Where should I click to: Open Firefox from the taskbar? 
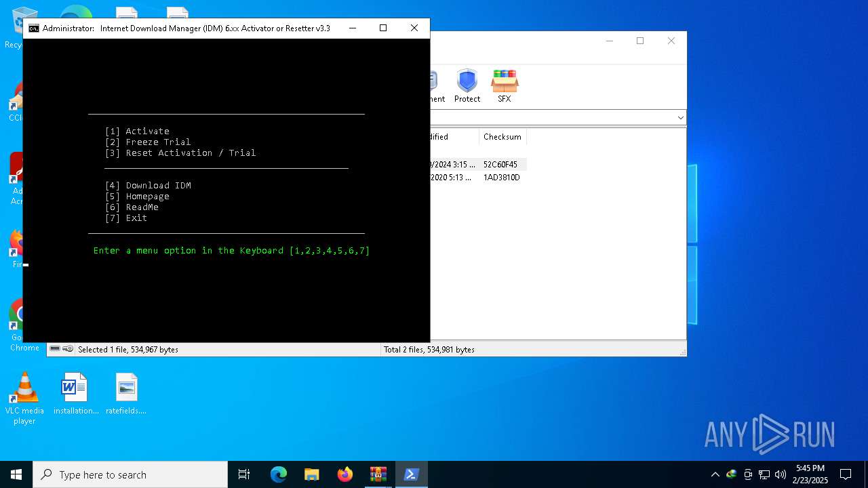(345, 474)
